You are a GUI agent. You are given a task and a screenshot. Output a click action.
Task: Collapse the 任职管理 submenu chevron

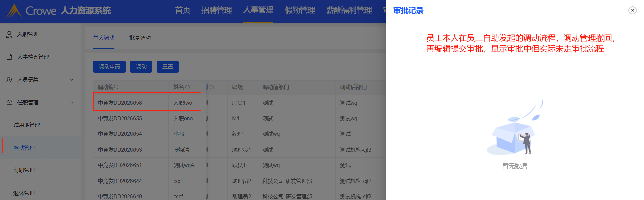coord(71,102)
